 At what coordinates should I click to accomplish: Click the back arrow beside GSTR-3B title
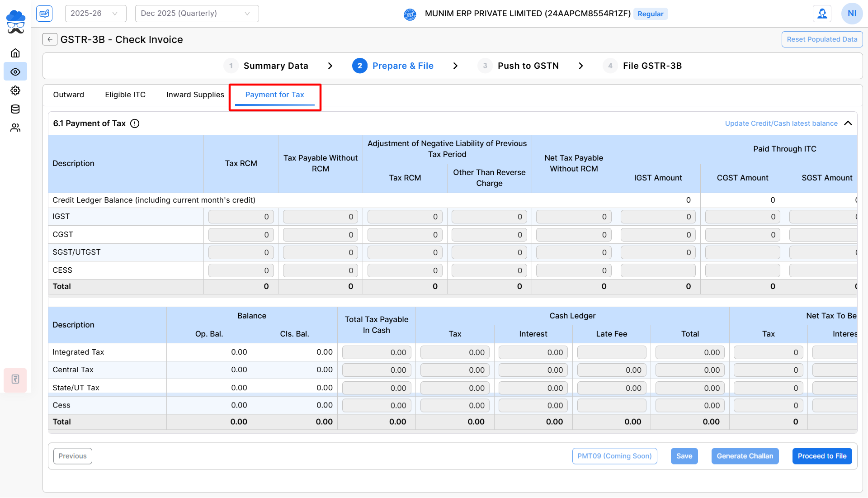pyautogui.click(x=50, y=39)
